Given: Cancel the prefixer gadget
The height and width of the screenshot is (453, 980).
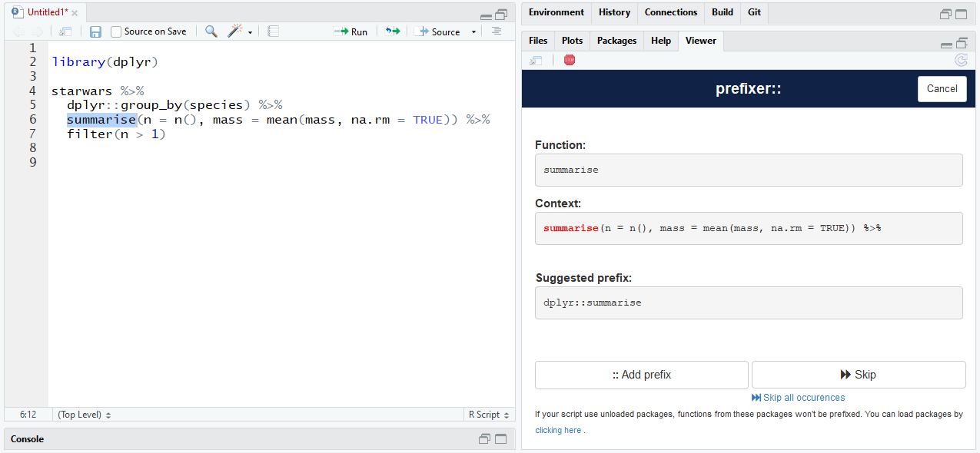Looking at the screenshot, I should (942, 88).
